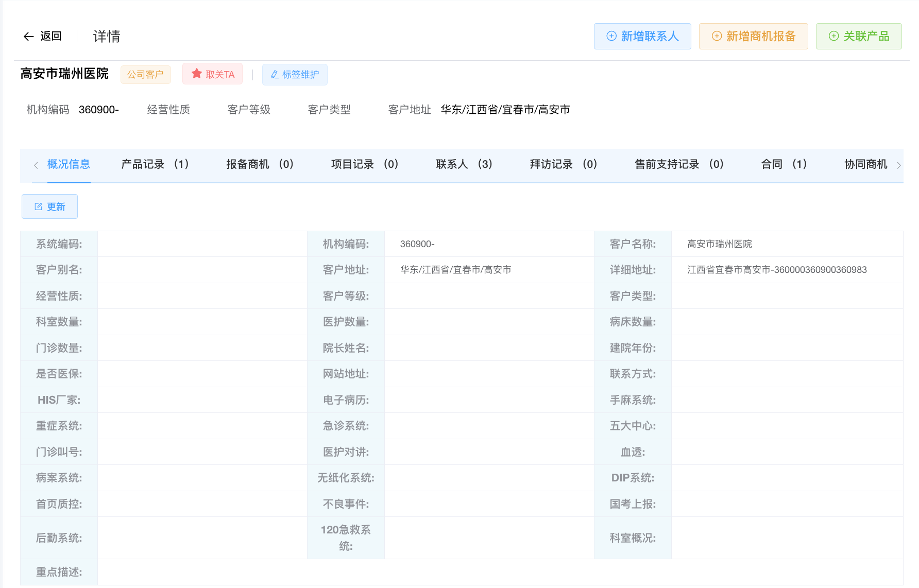919x588 pixels.
Task: Open the 拜访记录 tab
Action: [x=563, y=164]
